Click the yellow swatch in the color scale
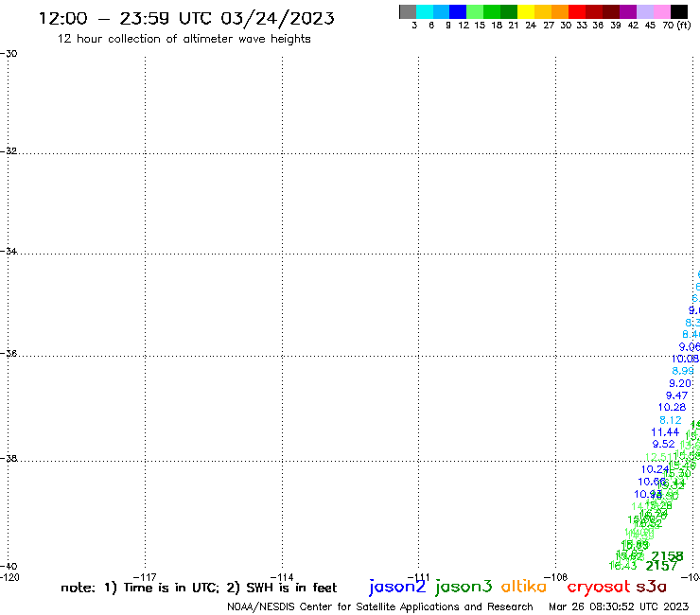Viewport: 700px width, 615px height. tap(526, 11)
